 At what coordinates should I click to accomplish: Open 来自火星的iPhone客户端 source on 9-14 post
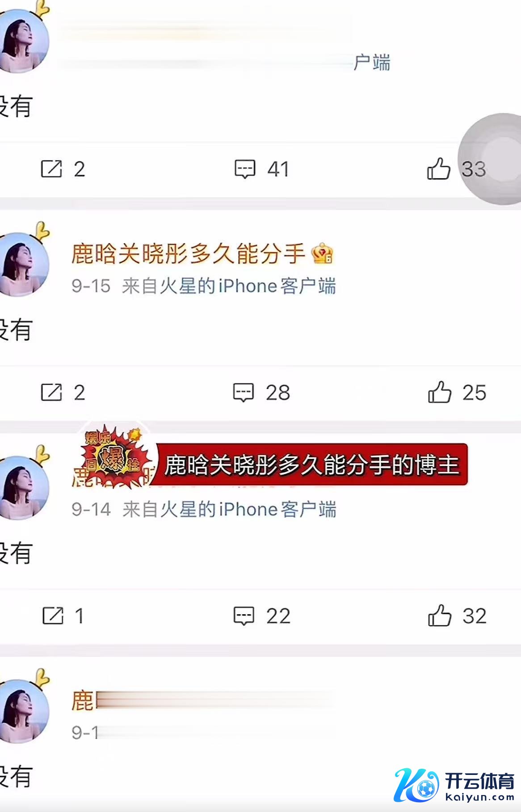tap(229, 509)
